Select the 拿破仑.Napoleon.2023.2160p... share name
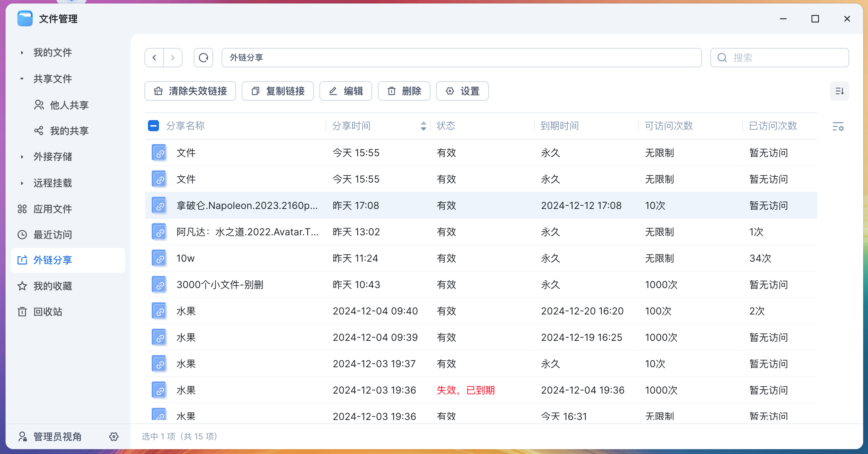The width and height of the screenshot is (868, 454). (247, 205)
